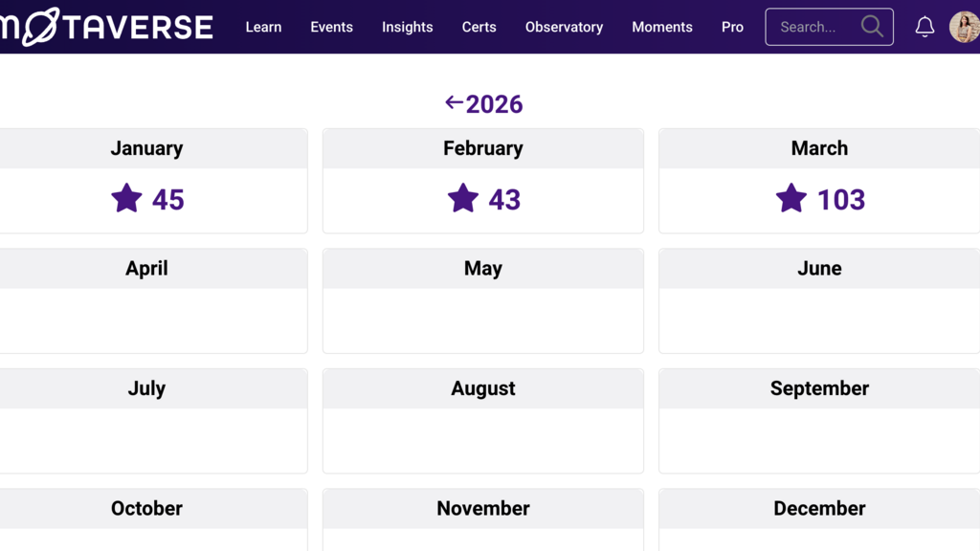The width and height of the screenshot is (980, 551).
Task: Click the Motaverse planet logo
Action: click(41, 27)
